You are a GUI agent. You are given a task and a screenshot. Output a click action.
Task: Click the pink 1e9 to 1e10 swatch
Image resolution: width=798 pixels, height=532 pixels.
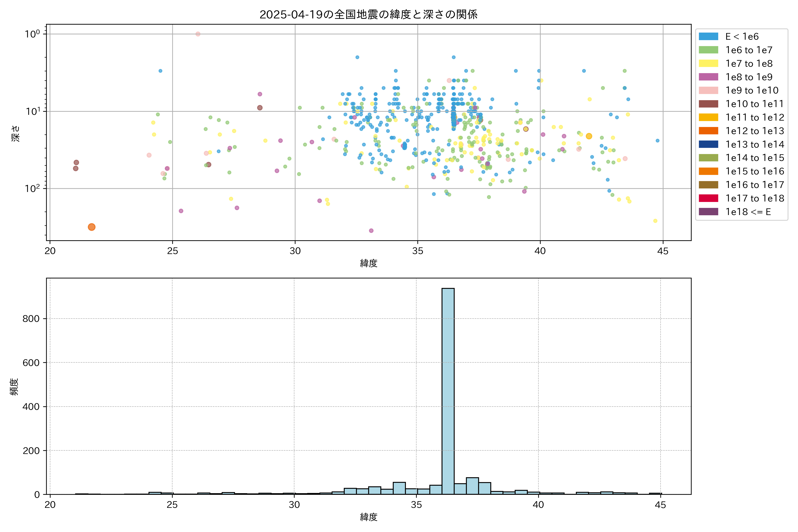tap(708, 90)
